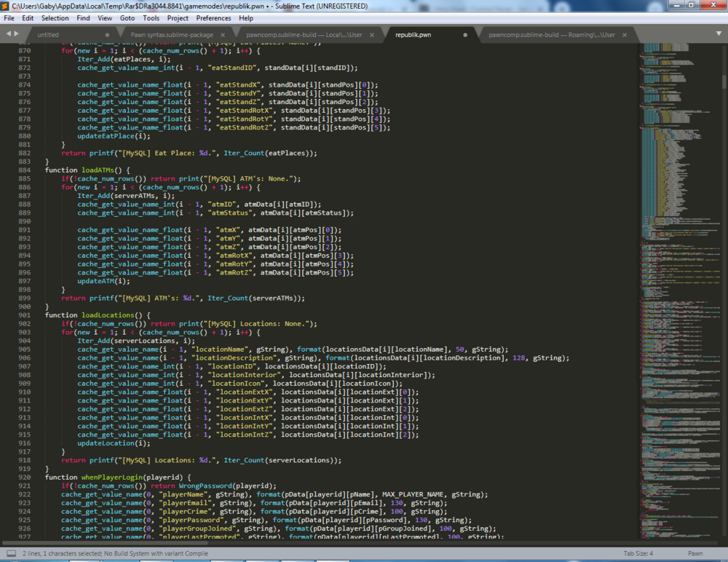The height and width of the screenshot is (562, 728).
Task: Close the pawncomp.sublime-build Roaming tab
Action: (625, 35)
